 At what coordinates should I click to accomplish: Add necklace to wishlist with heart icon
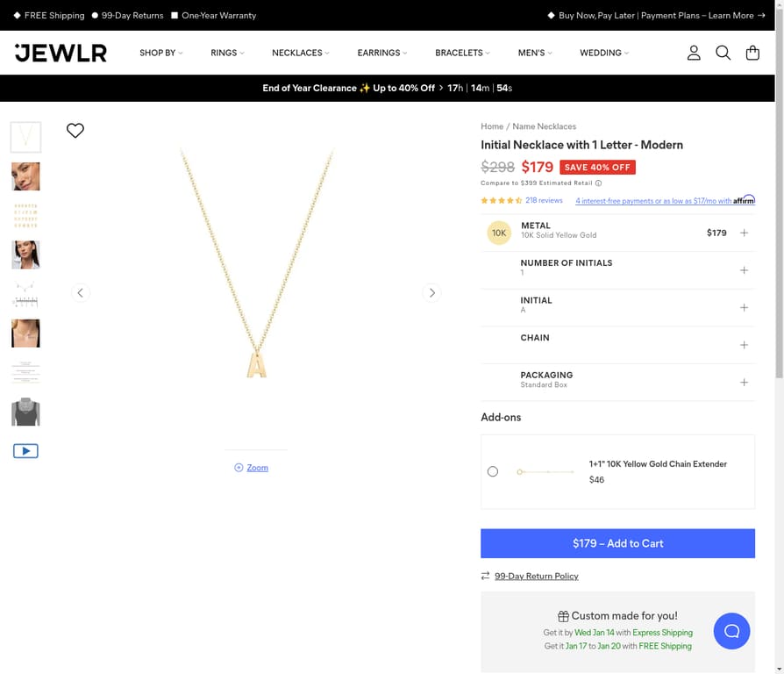click(75, 131)
